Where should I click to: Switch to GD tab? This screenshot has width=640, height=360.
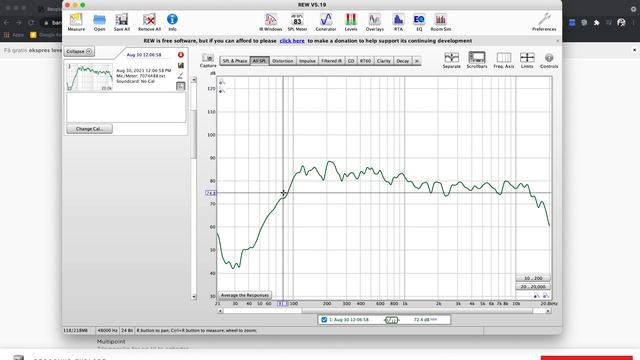click(x=351, y=61)
